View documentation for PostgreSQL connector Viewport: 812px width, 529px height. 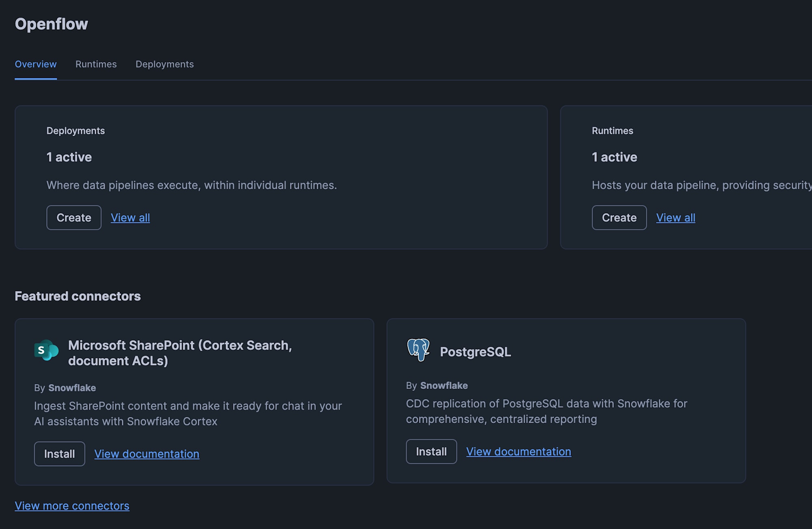519,451
